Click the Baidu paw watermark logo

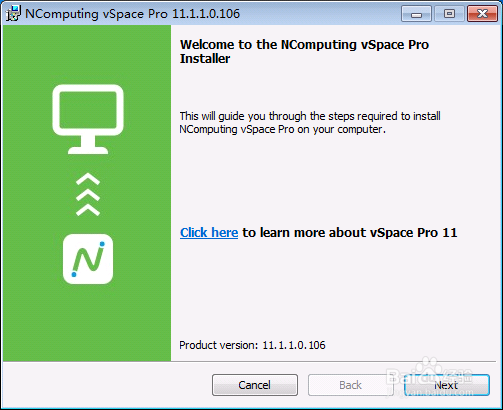428,368
